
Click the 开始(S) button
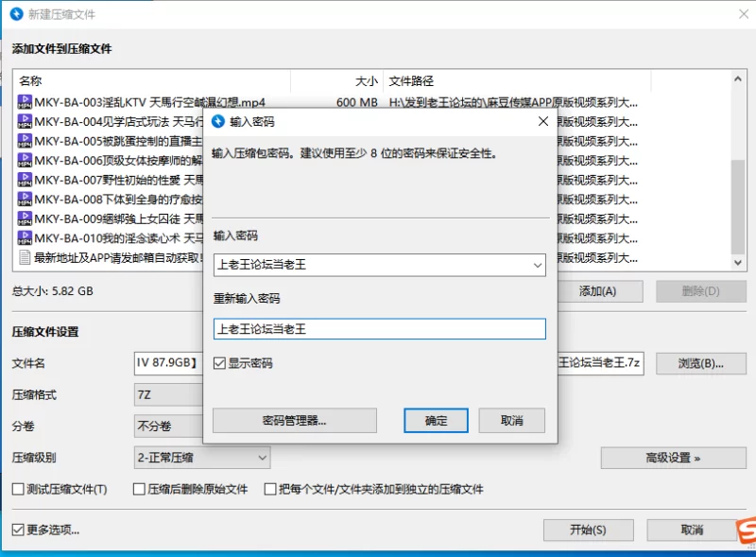pyautogui.click(x=588, y=530)
